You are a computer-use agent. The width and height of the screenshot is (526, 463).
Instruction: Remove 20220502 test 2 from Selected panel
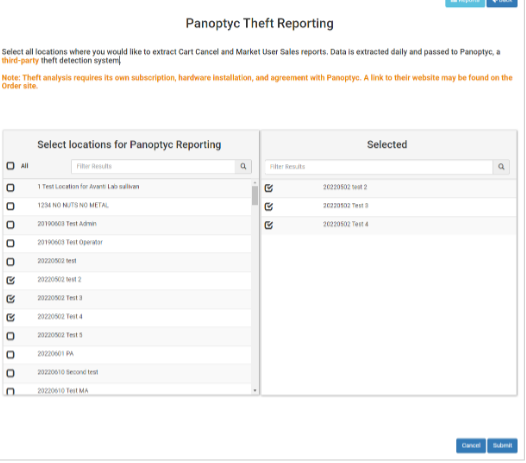269,188
